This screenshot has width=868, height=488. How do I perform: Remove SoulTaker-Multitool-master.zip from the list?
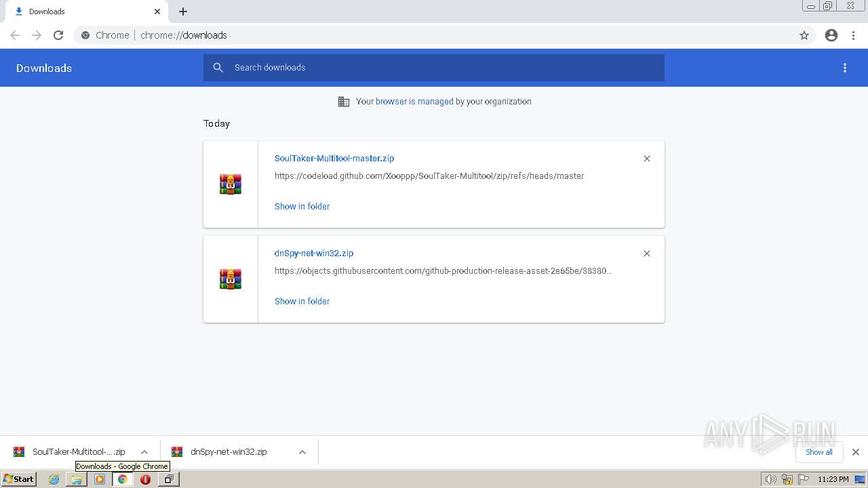coord(647,159)
